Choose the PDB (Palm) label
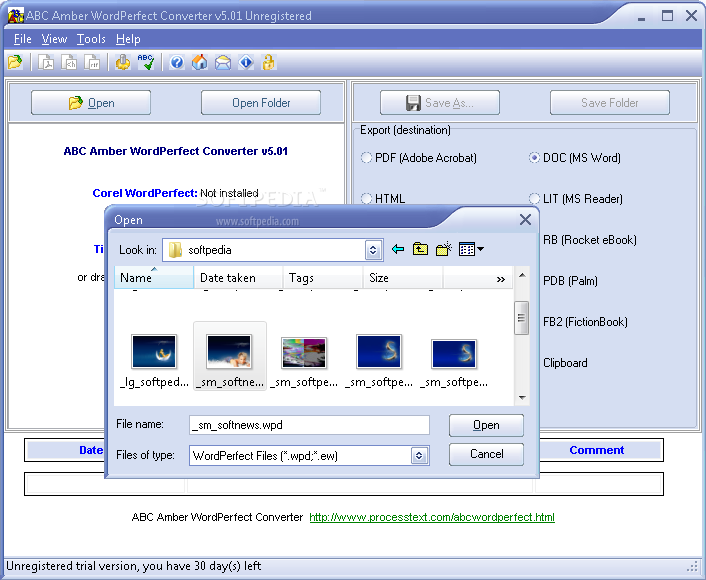 pos(570,281)
